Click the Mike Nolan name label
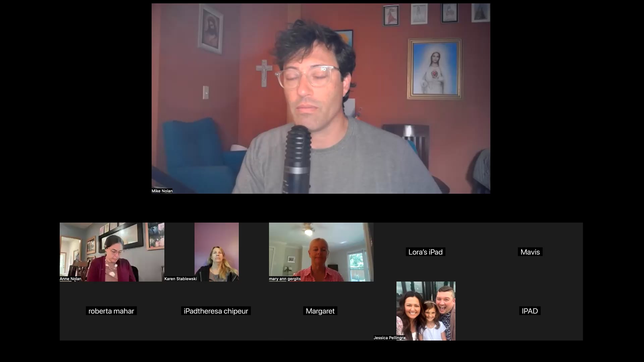The width and height of the screenshot is (644, 362). click(x=162, y=191)
